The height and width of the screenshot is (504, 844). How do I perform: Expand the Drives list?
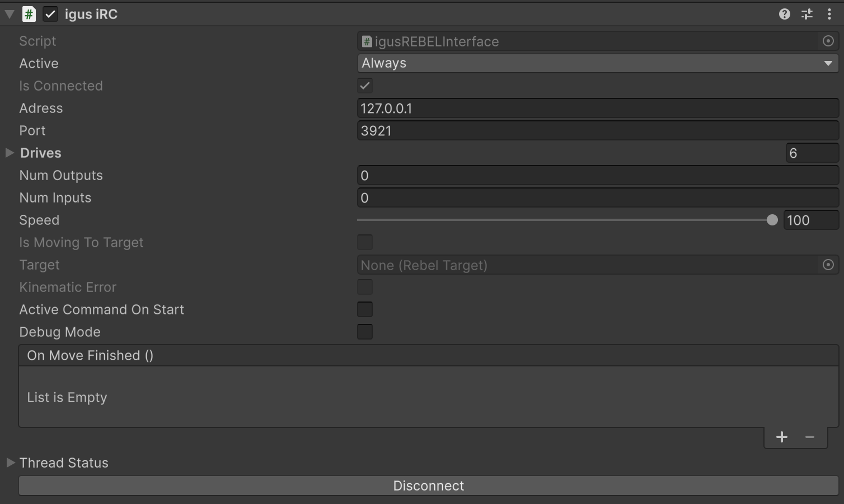(x=10, y=153)
